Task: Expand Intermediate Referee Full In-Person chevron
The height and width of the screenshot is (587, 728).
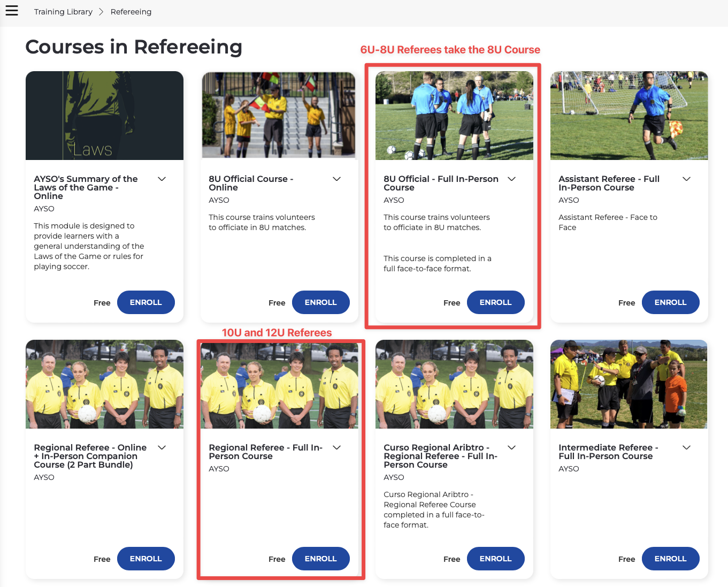Action: 686,447
